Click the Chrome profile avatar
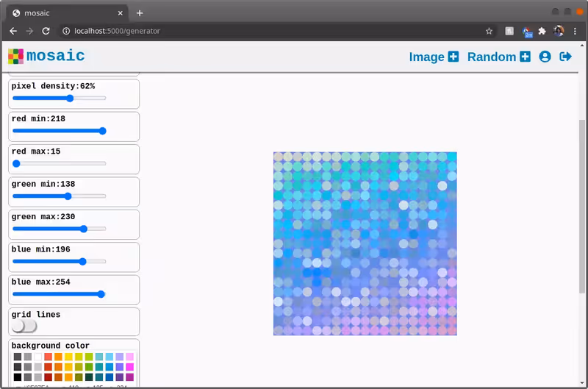This screenshot has width=588, height=389. point(559,31)
